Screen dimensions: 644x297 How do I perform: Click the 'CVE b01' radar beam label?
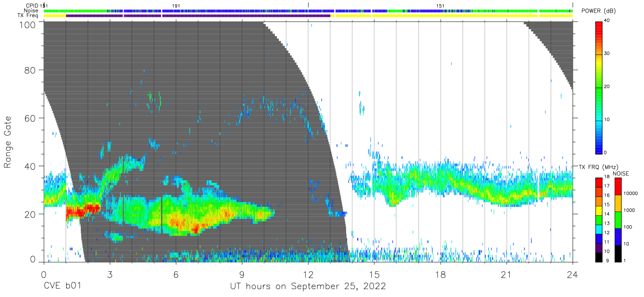62,287
